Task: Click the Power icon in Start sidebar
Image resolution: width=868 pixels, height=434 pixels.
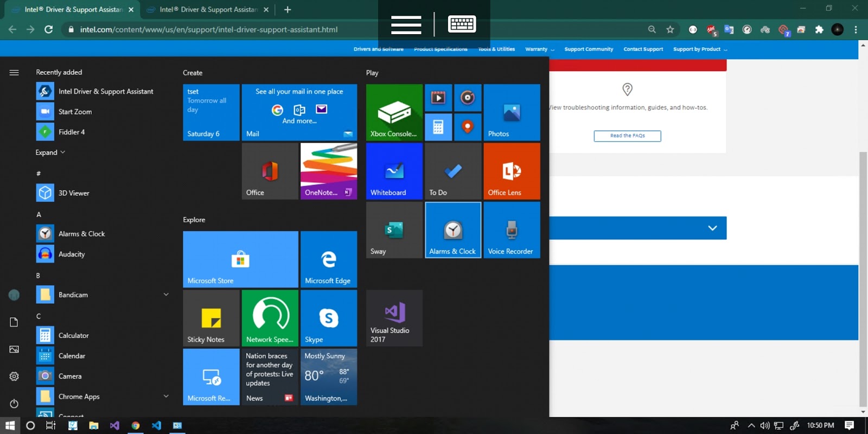Action: [x=14, y=404]
